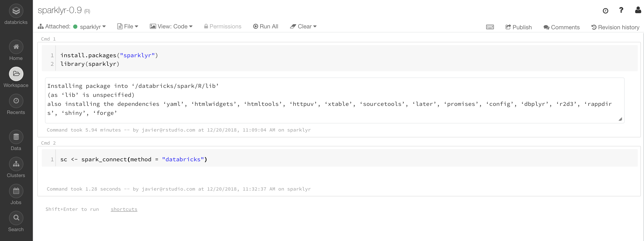Click the Attached cluster hierarchy icon
Viewport: 644px width, 241px height.
40,27
